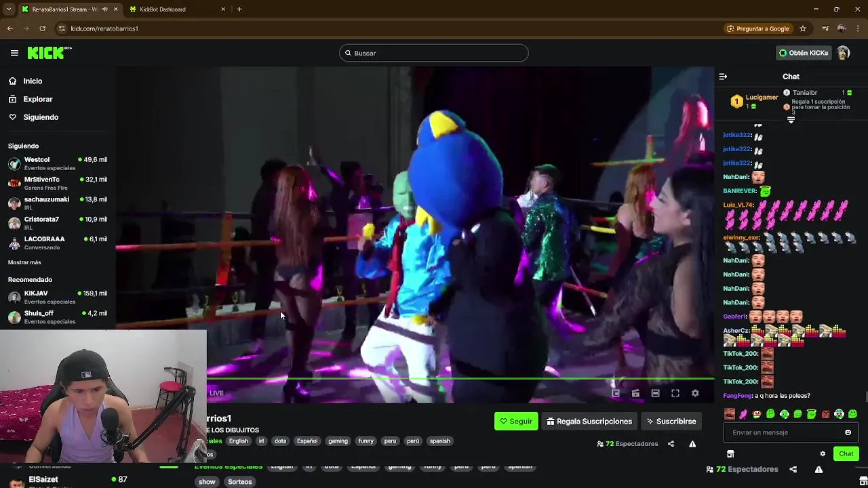The width and height of the screenshot is (868, 488).
Task: Open chat settings gear icon
Action: tap(823, 454)
